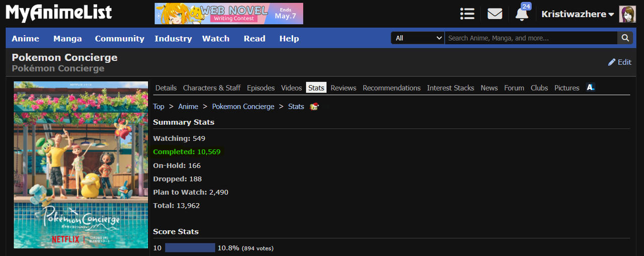Switch to the Episodes tab
The height and width of the screenshot is (256, 644).
pyautogui.click(x=261, y=88)
